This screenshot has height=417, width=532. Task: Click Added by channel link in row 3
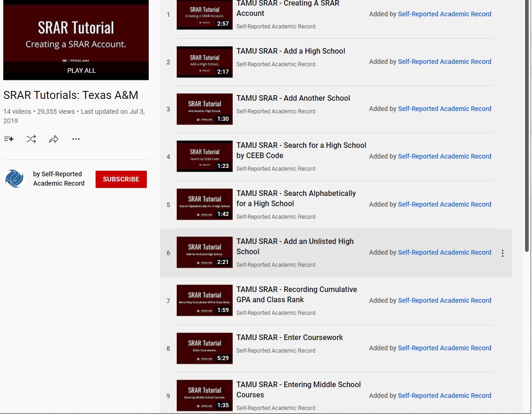click(444, 109)
